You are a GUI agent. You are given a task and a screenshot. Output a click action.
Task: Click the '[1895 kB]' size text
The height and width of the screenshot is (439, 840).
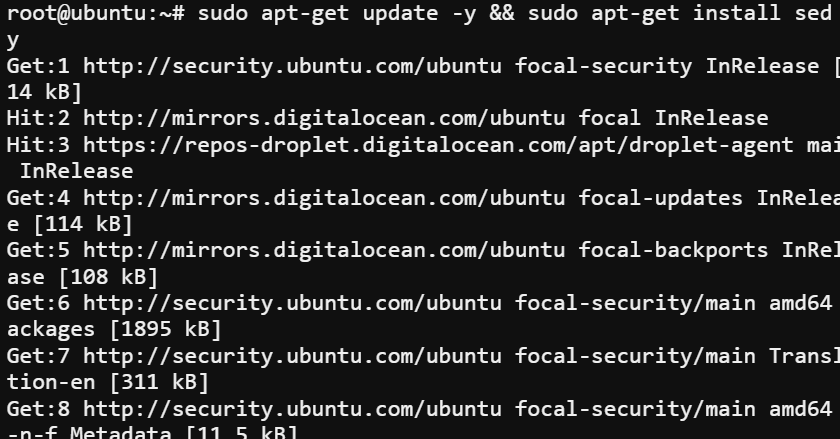coord(165,330)
